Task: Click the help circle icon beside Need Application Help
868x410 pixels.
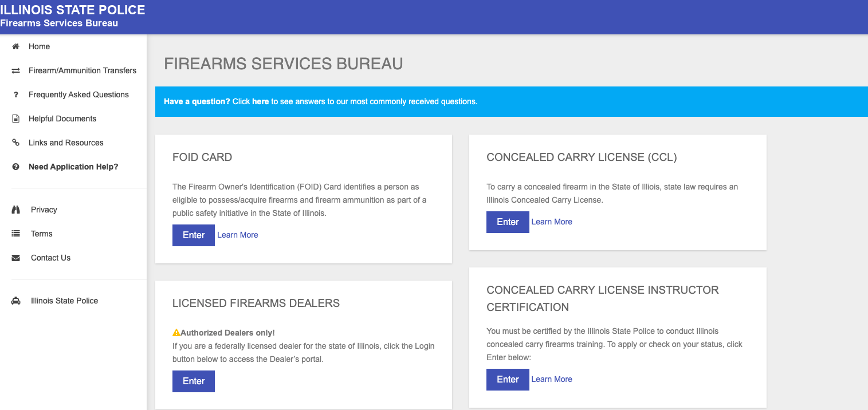Action: [16, 167]
